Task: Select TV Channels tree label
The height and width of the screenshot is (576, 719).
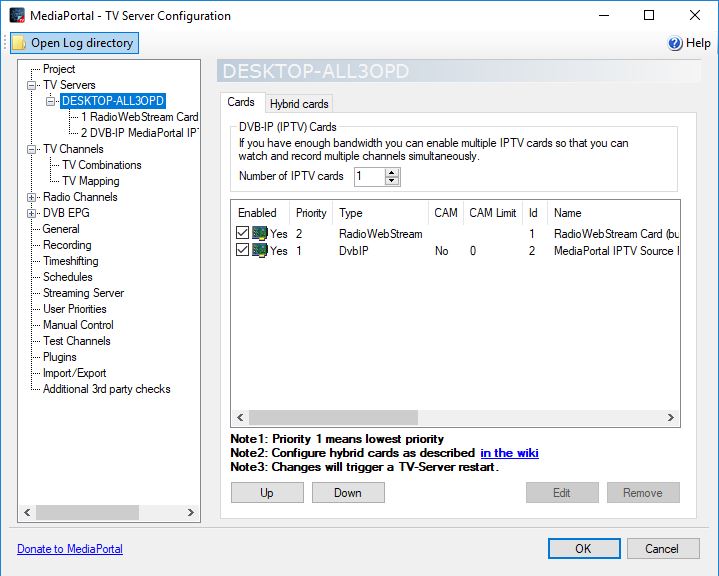Action: pos(73,150)
